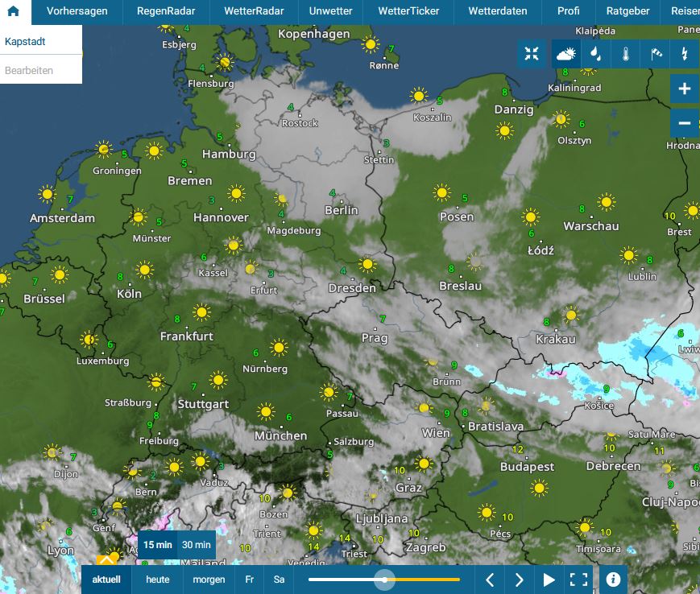Collapse the map with inward arrows icon

pos(532,54)
